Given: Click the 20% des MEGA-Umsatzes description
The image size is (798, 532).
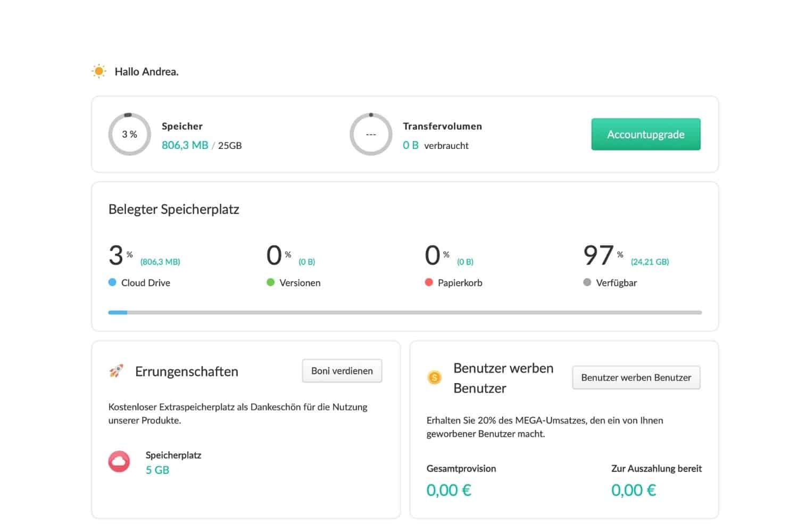Looking at the screenshot, I should tap(545, 427).
